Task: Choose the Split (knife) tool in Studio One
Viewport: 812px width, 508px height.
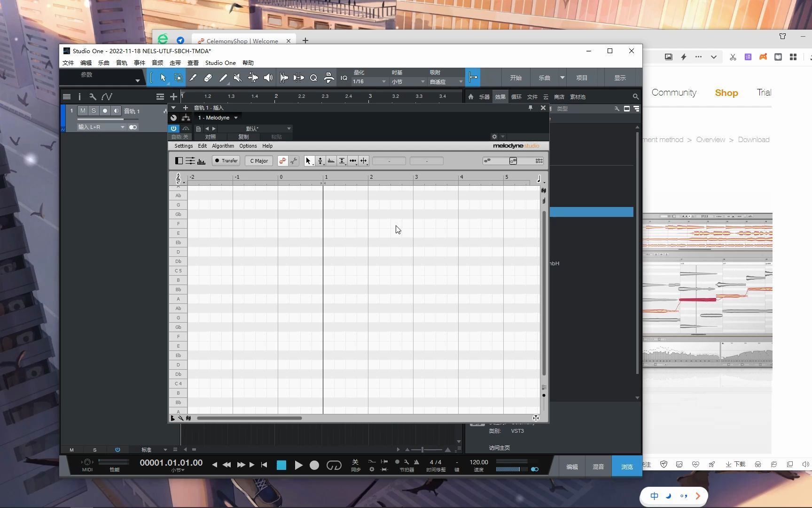Action: pos(193,78)
